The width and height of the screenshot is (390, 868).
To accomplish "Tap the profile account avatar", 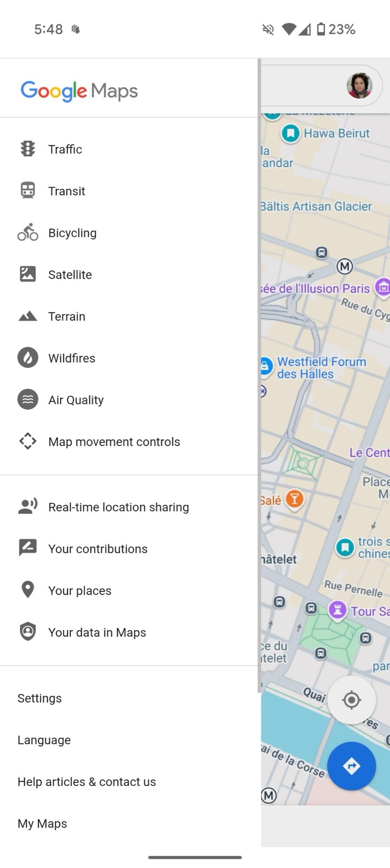I will tap(359, 85).
